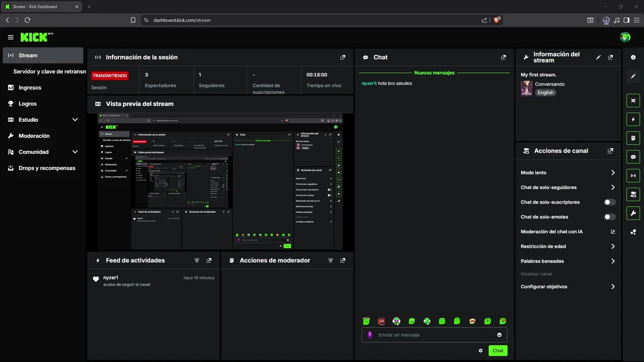The height and width of the screenshot is (362, 644).
Task: Toggle Chat de solo-suscriptores switch
Action: pos(610,202)
